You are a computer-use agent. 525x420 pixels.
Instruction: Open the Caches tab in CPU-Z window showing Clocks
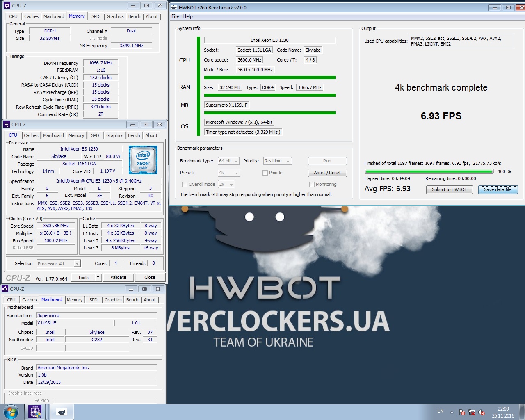[31, 135]
